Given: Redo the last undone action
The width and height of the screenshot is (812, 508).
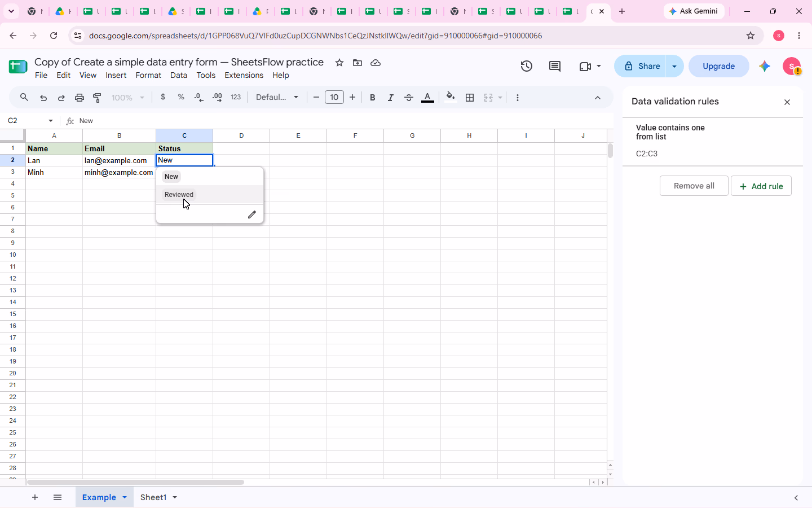Looking at the screenshot, I should (x=61, y=98).
